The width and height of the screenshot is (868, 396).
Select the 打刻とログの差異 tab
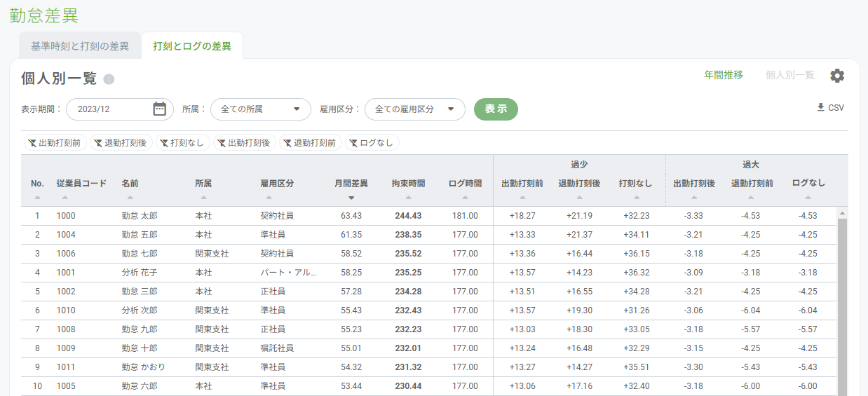(x=192, y=46)
